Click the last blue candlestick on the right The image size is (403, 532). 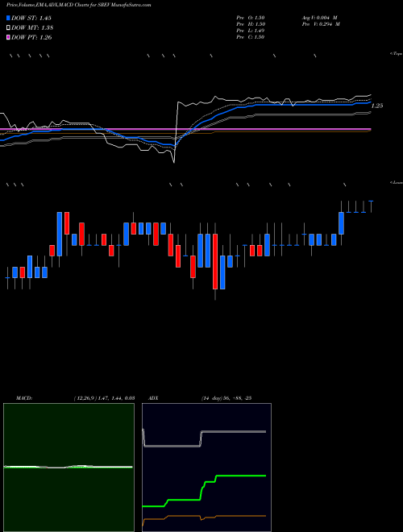point(371,206)
